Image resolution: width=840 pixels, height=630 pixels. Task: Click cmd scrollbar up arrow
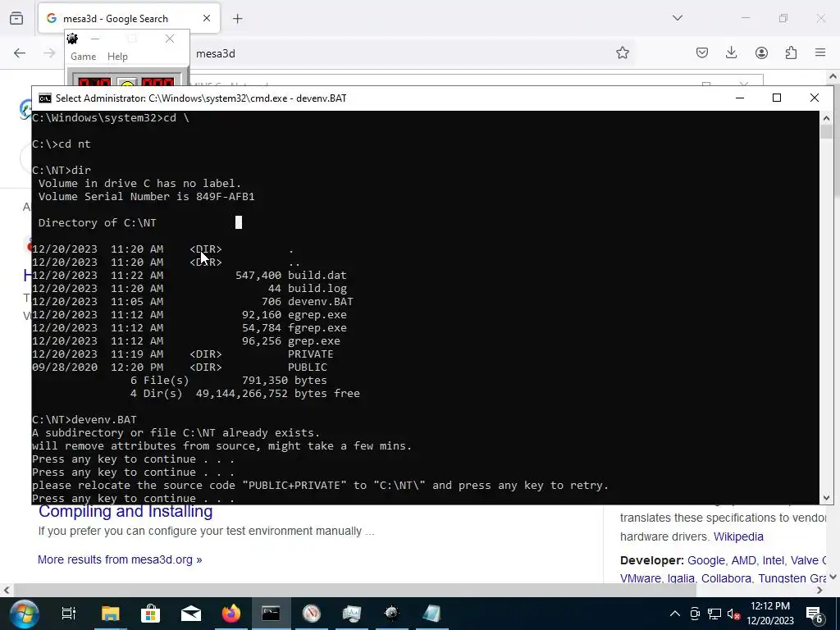(826, 118)
